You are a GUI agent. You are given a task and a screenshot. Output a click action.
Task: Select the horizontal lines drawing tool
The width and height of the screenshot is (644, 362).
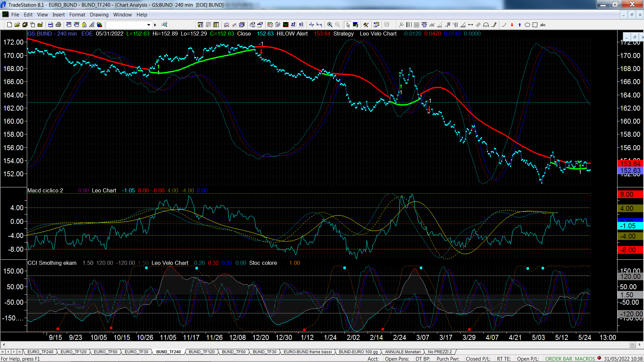(417, 24)
